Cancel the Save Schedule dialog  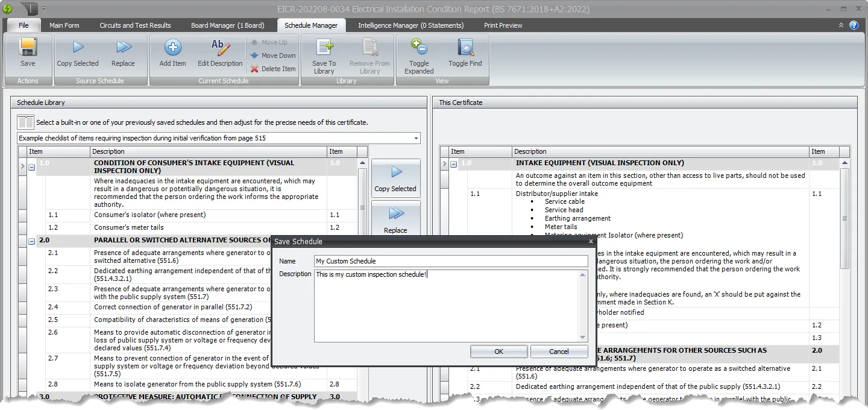coord(559,351)
